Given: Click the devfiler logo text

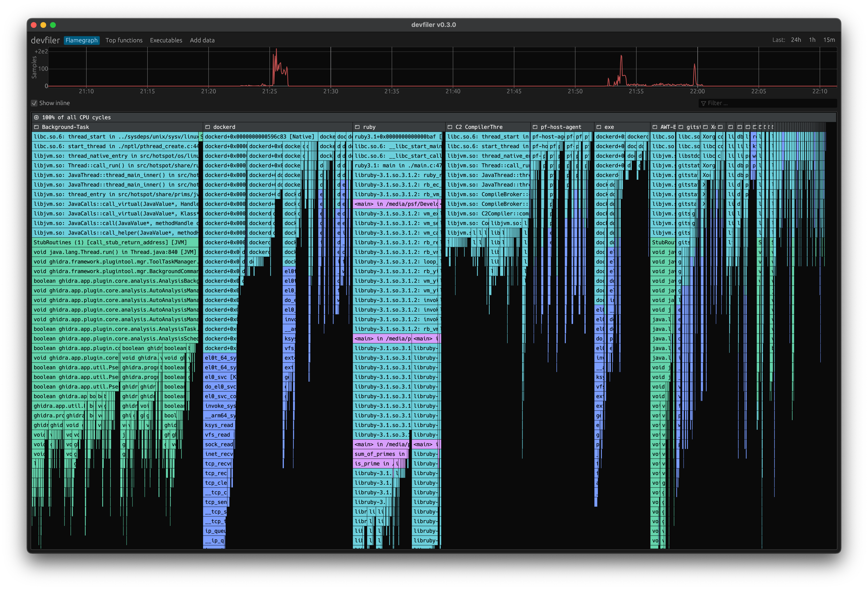Looking at the screenshot, I should click(x=45, y=40).
